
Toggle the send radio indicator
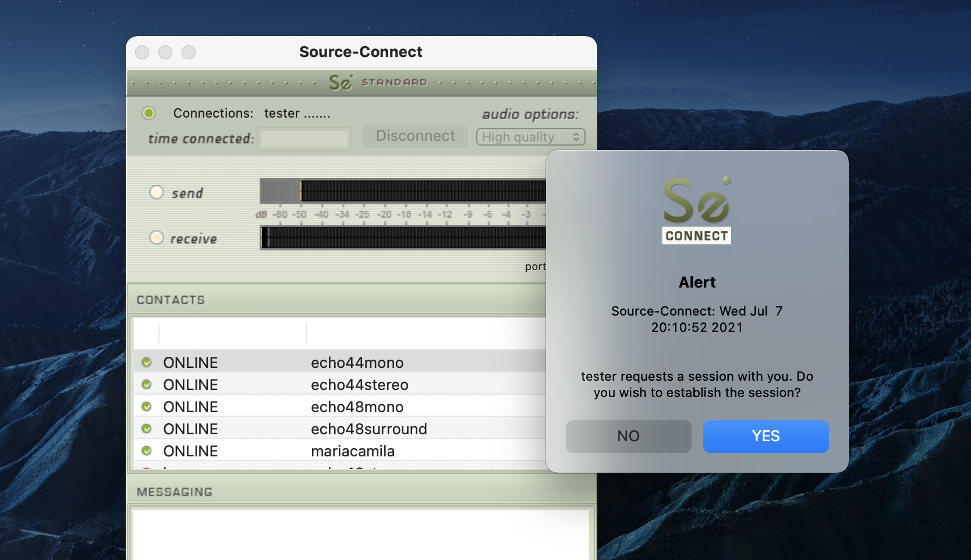click(x=157, y=192)
